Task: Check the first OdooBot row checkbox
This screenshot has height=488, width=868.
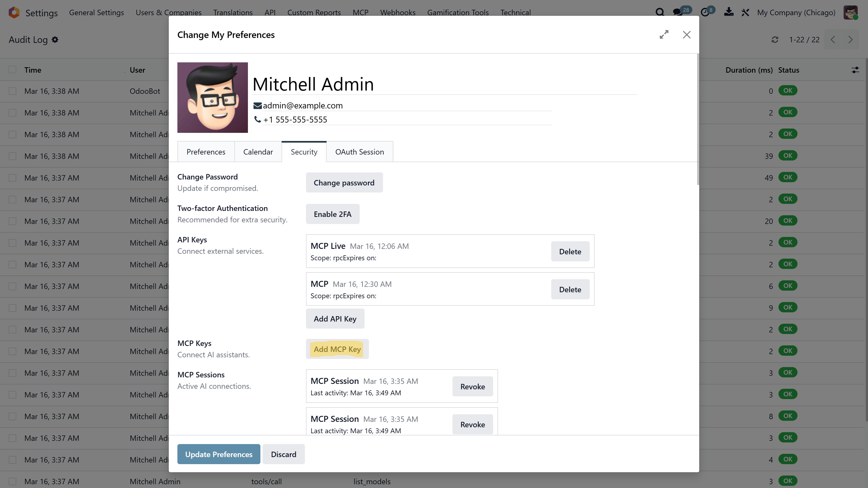Action: tap(12, 91)
